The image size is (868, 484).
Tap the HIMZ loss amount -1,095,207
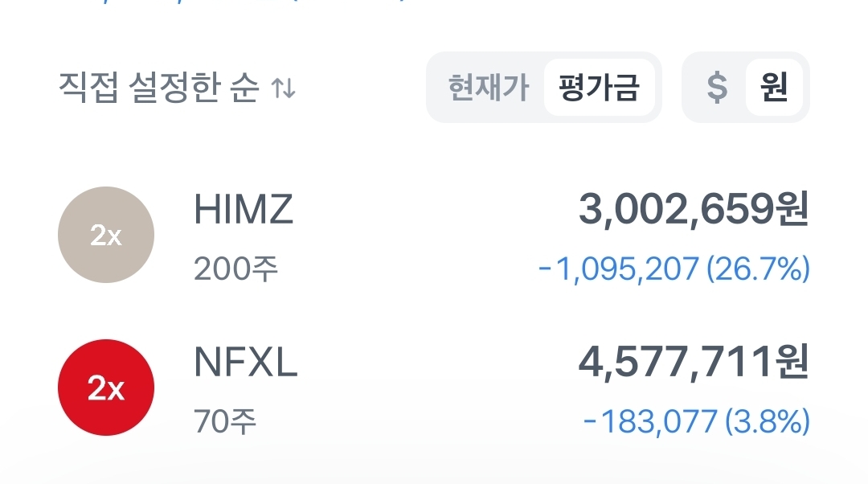click(618, 269)
